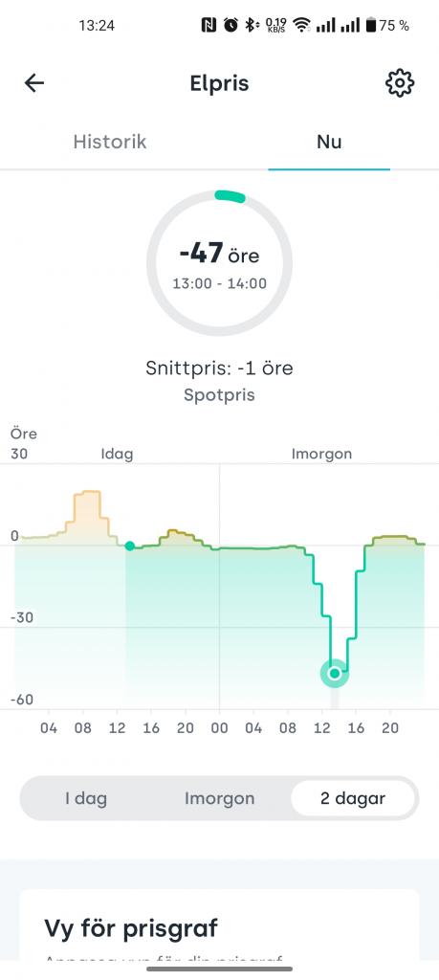Switch to the Historik tab
This screenshot has width=439, height=980.
110,142
